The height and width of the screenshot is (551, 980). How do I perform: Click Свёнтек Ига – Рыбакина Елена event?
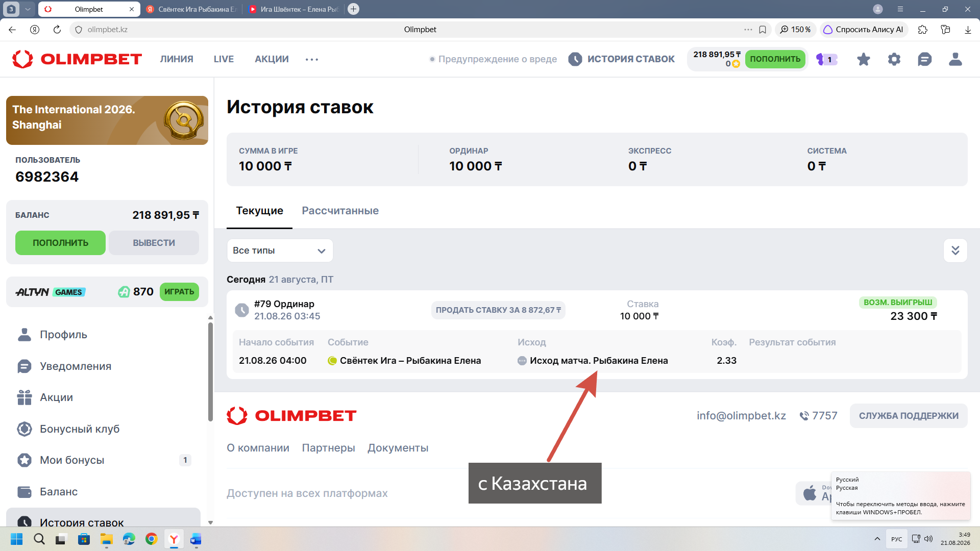coord(410,361)
